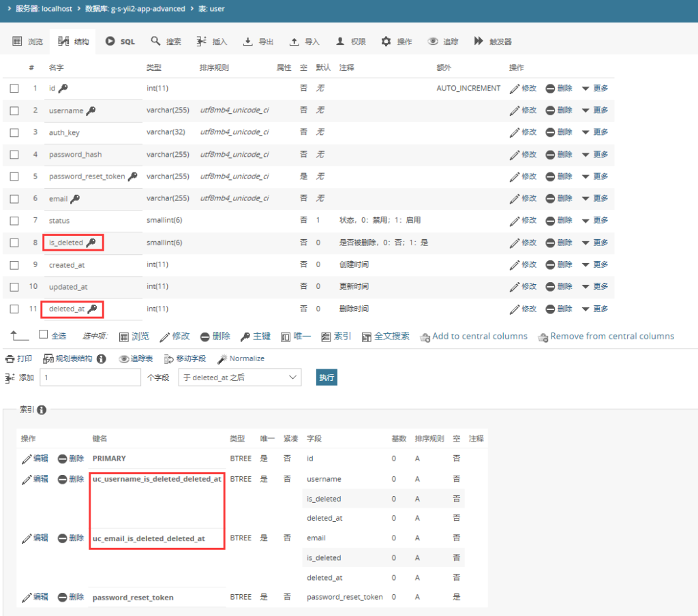Screen dimensions: 698x616
Task: Click delete icon for PRIMARY index
Action: (x=62, y=459)
